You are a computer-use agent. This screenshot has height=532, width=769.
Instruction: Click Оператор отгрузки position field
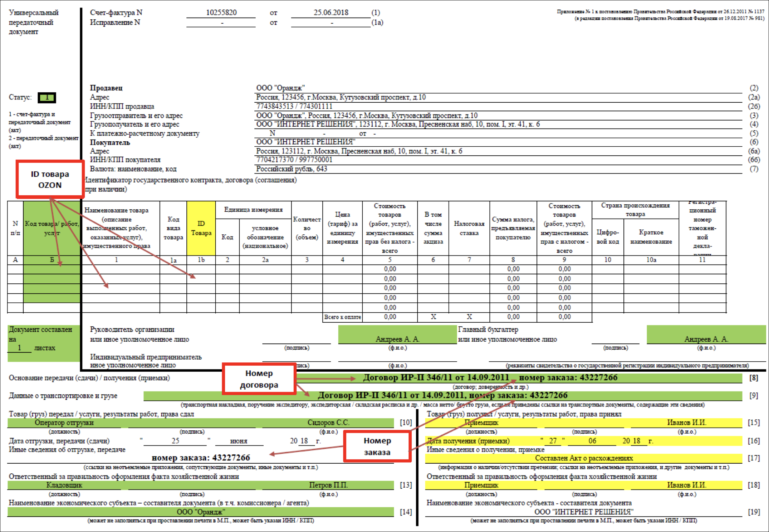[64, 423]
